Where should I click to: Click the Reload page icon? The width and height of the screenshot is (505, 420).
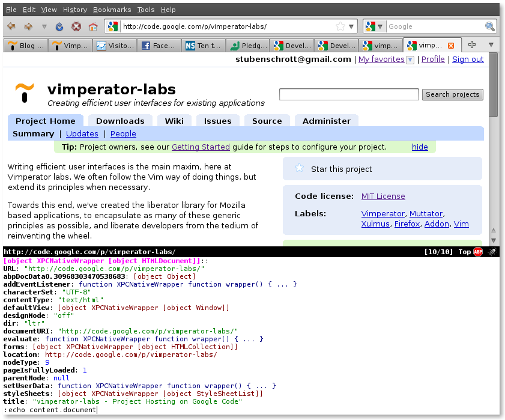click(59, 26)
